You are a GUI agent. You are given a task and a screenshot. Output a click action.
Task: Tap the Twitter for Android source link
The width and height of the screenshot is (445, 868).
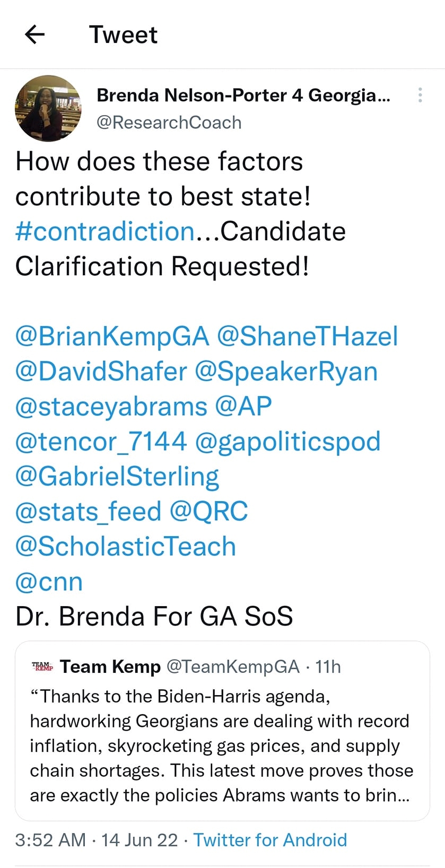click(270, 840)
